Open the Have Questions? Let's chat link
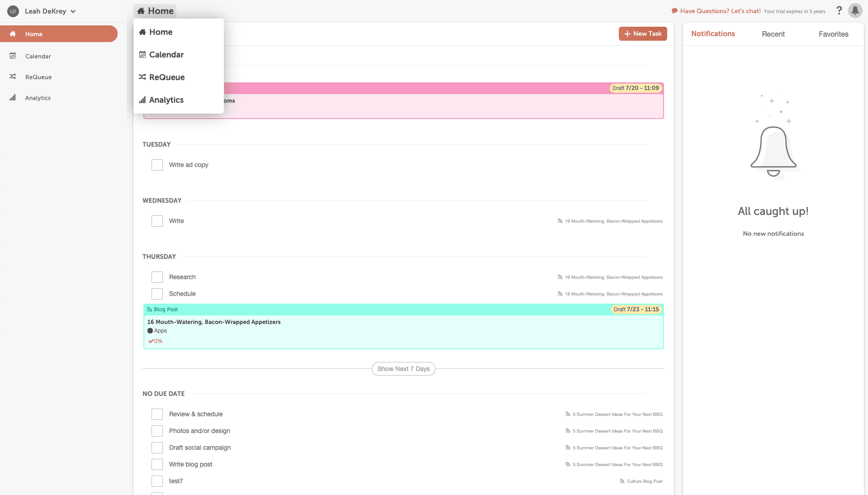The width and height of the screenshot is (868, 495). coord(720,11)
